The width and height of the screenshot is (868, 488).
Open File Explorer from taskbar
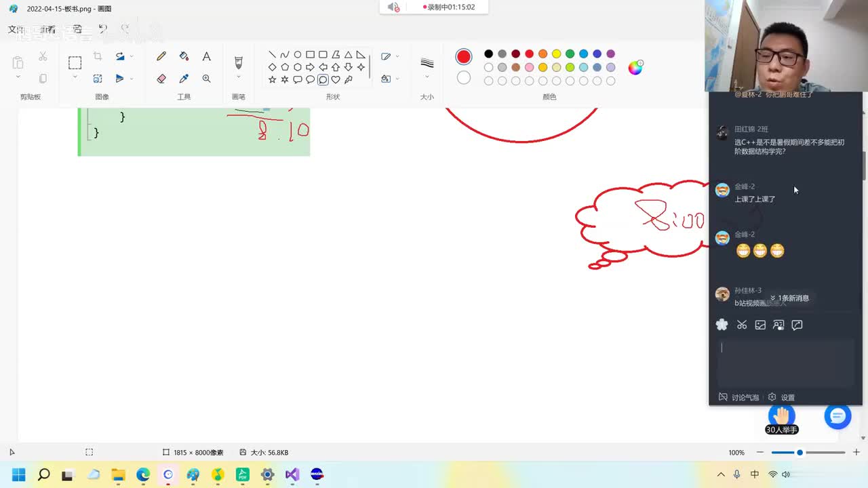(118, 474)
